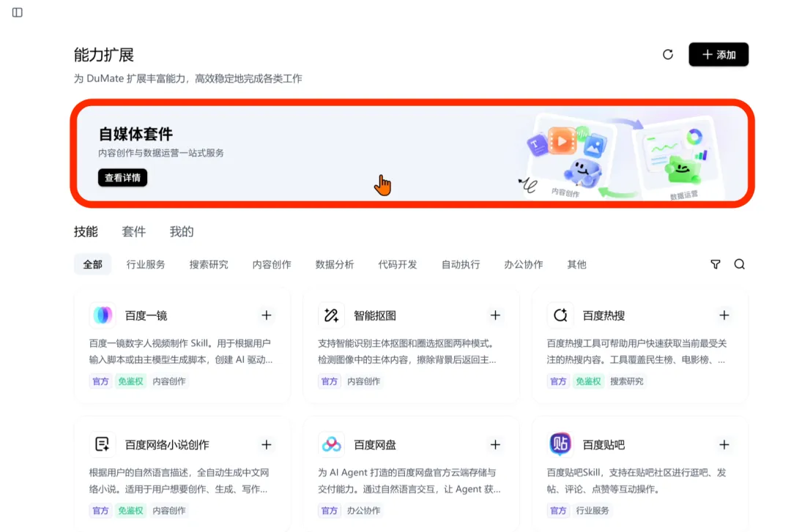This screenshot has width=791, height=532.
Task: Add the 百度网络小说创作 skill
Action: [x=267, y=444]
